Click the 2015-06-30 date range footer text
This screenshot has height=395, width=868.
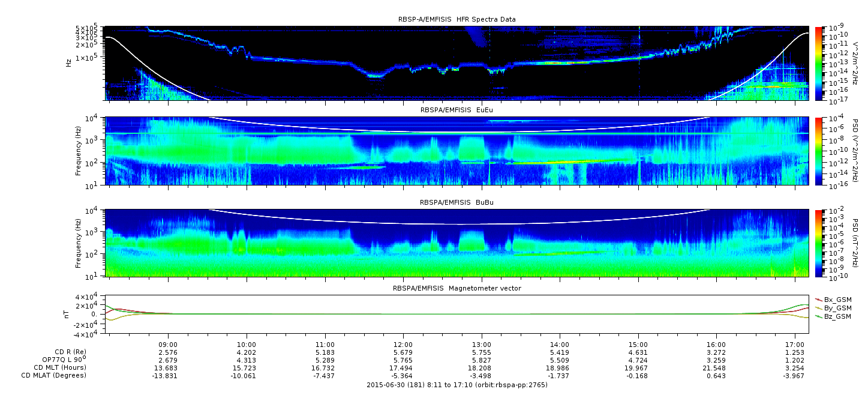pos(456,384)
